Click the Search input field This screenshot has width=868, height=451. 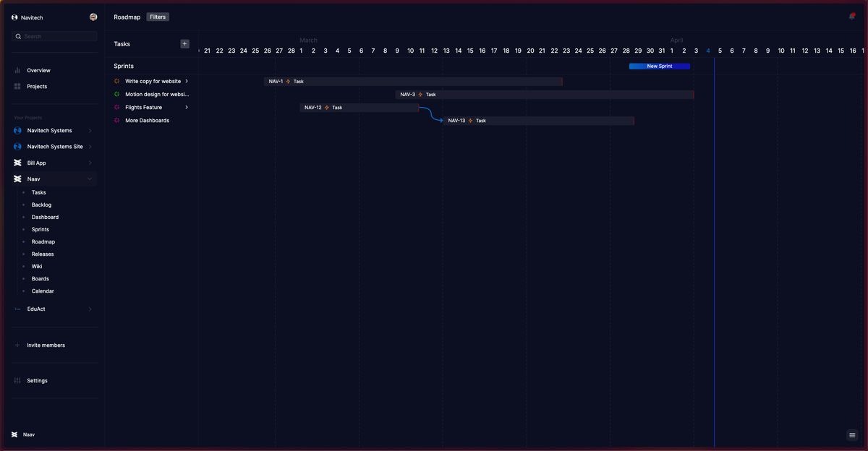[58, 36]
